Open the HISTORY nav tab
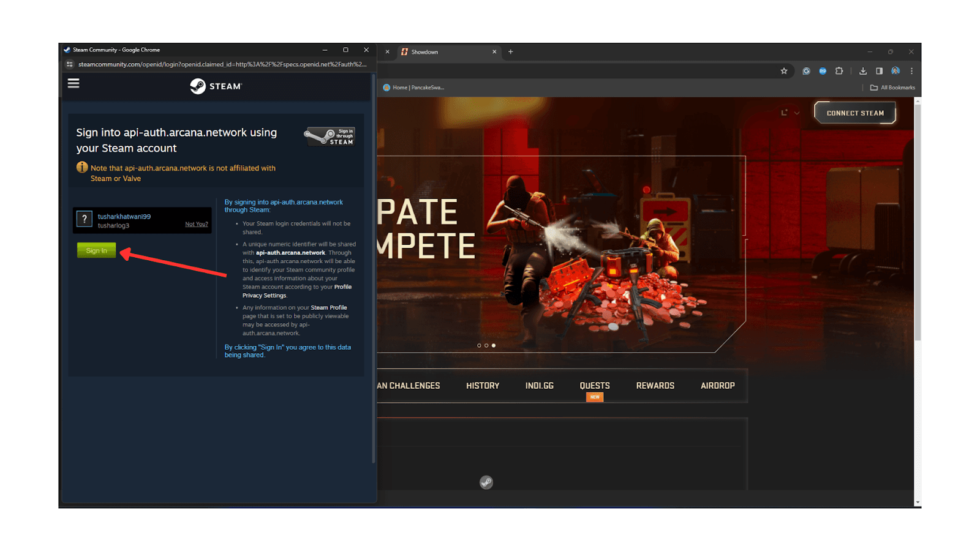Image resolution: width=980 pixels, height=551 pixels. (x=483, y=386)
